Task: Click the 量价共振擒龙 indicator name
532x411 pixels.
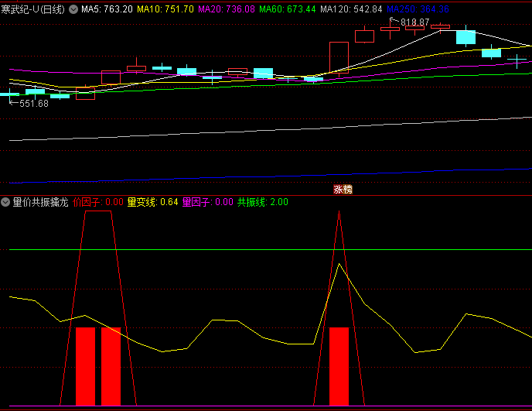Action: tap(40, 203)
